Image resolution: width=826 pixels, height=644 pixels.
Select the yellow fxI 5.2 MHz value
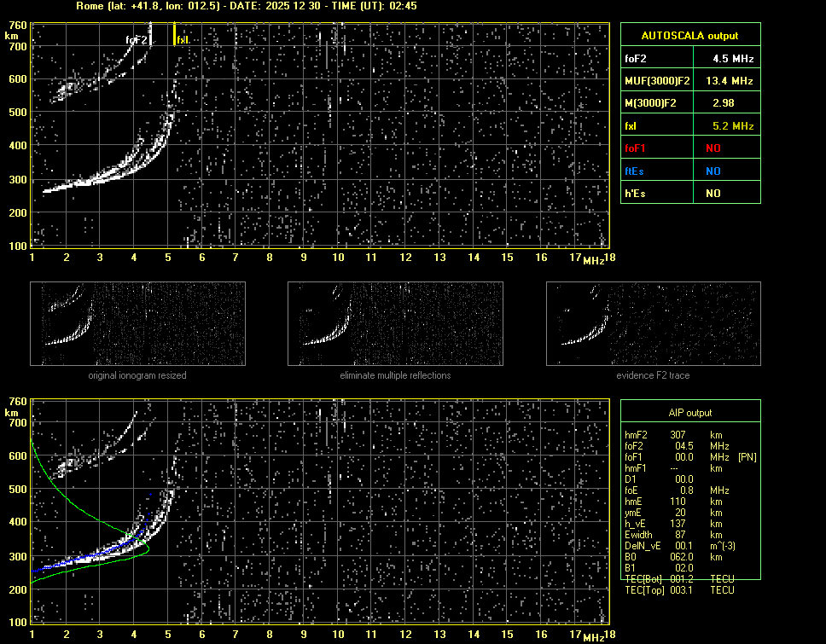(733, 125)
